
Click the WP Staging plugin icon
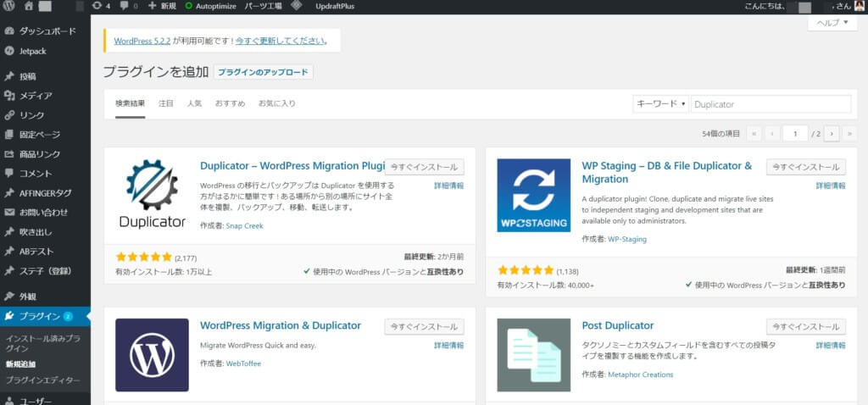tap(533, 195)
